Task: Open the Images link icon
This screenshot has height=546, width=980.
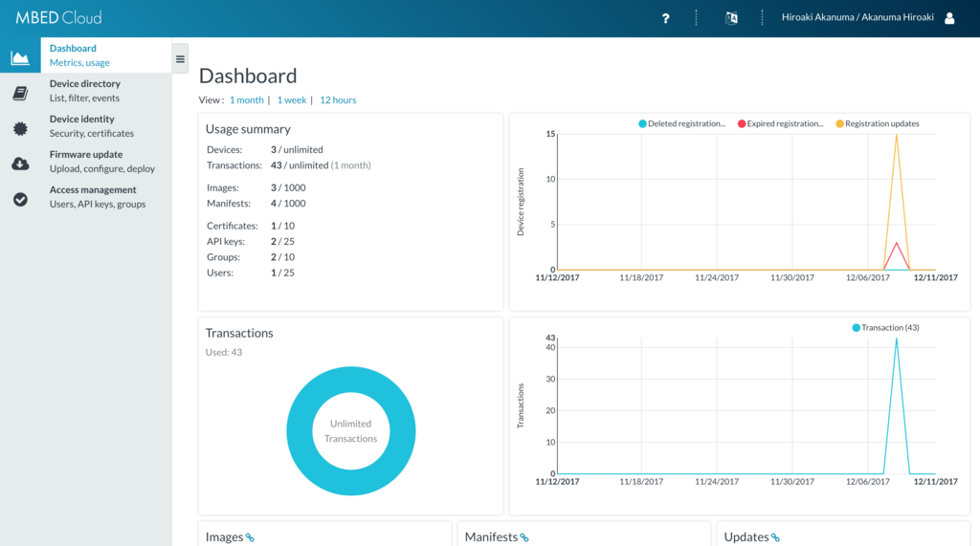Action: pyautogui.click(x=250, y=538)
